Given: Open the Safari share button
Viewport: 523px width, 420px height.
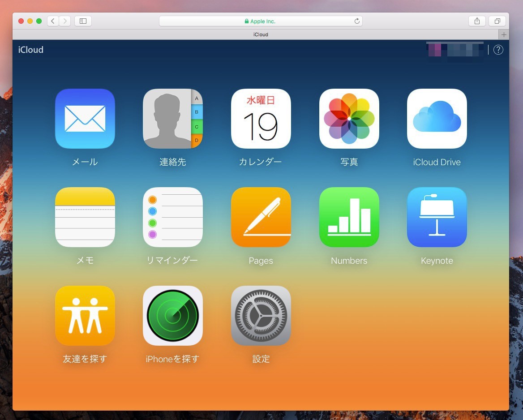Looking at the screenshot, I should pos(477,21).
